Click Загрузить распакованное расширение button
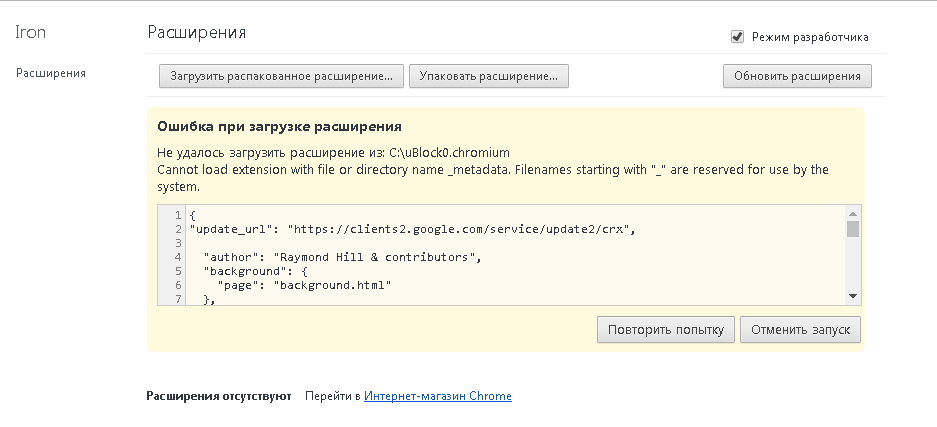The width and height of the screenshot is (937, 427). point(281,76)
